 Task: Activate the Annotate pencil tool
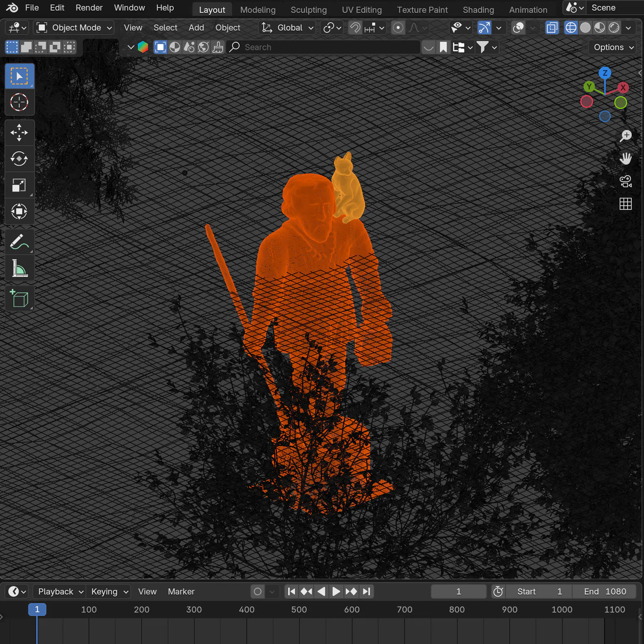[19, 242]
